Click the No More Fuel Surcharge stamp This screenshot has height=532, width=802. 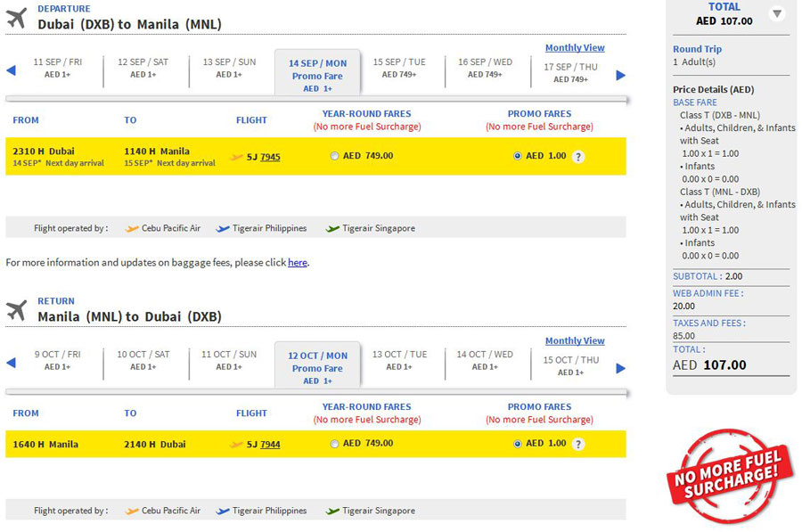pos(729,477)
